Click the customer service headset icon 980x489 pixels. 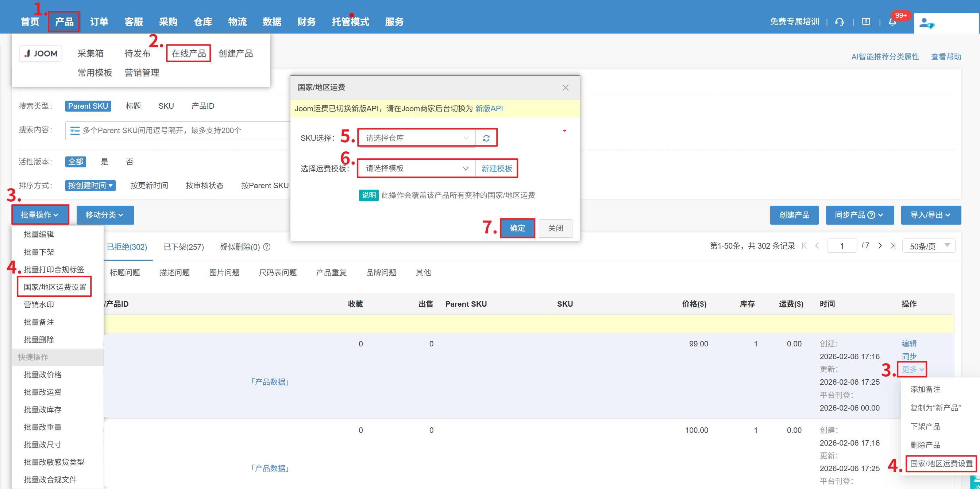(x=839, y=22)
